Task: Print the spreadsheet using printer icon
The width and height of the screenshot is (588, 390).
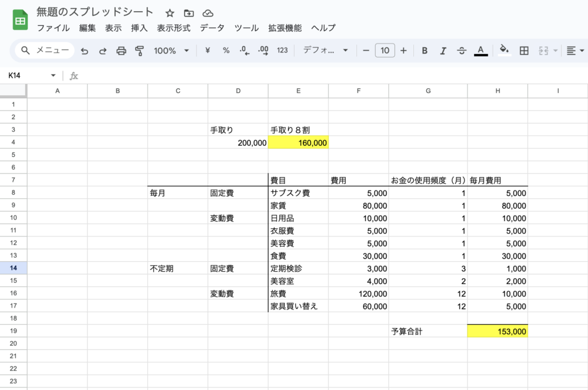Action: 121,51
